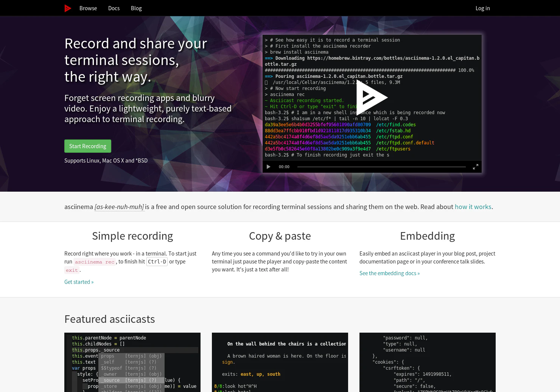Toggle fullscreen in the terminal player
The height and width of the screenshot is (392, 560).
coord(476,167)
